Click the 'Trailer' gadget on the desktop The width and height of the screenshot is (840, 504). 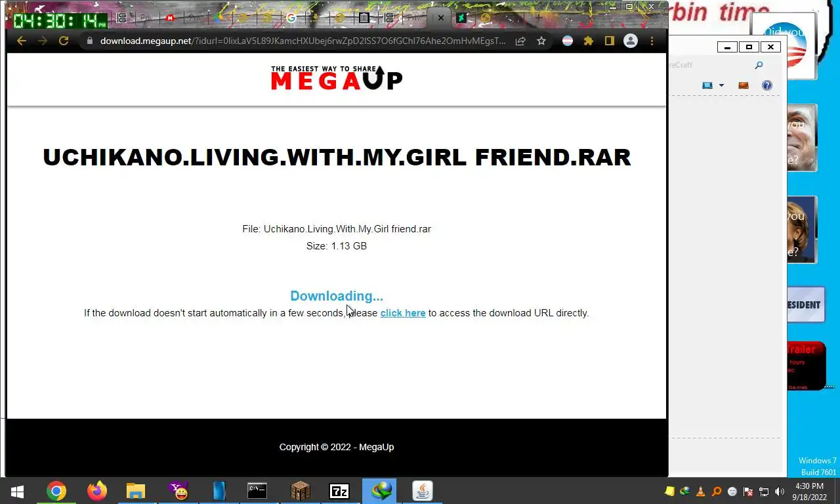pos(806,366)
